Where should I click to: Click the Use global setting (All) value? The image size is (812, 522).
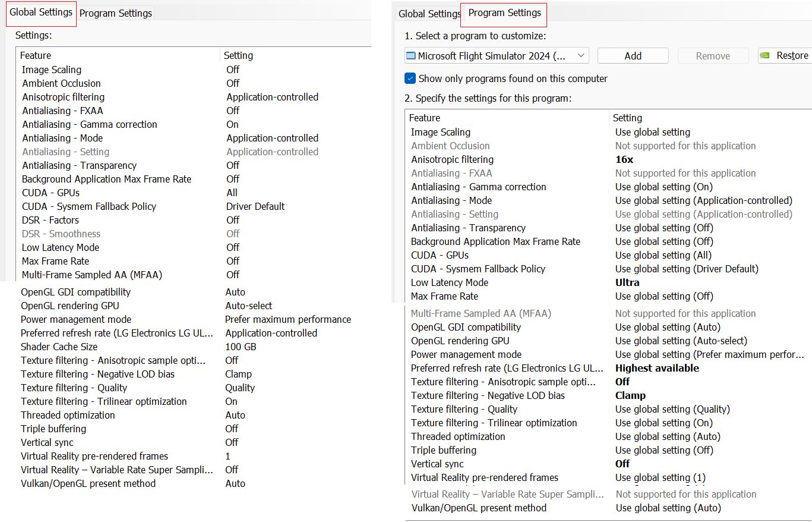[x=663, y=255]
